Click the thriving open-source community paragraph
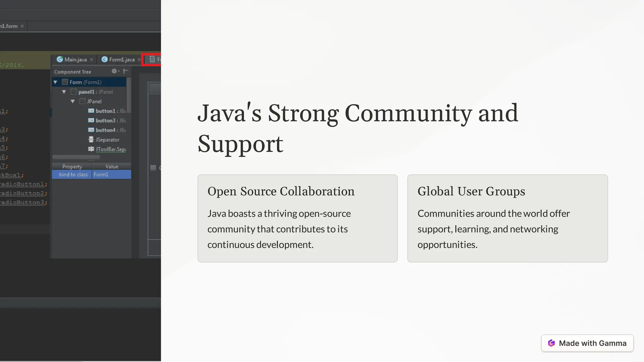Viewport: 644px width, 362px height. pyautogui.click(x=279, y=229)
